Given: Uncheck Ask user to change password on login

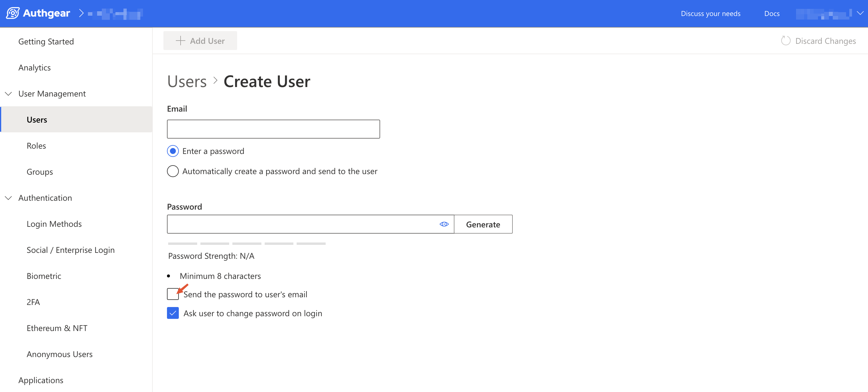Looking at the screenshot, I should point(173,313).
